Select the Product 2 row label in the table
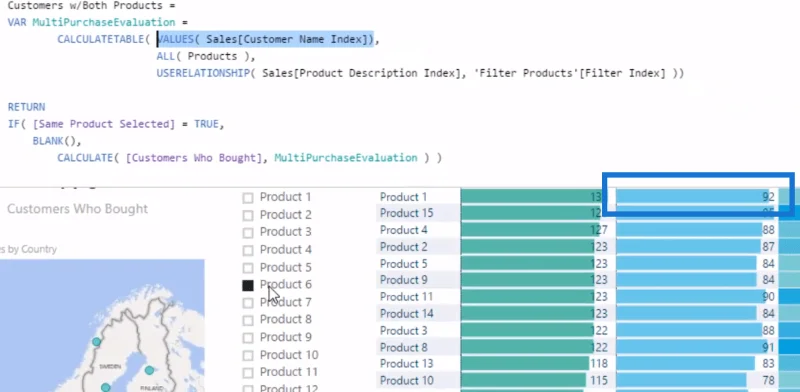 (x=403, y=247)
